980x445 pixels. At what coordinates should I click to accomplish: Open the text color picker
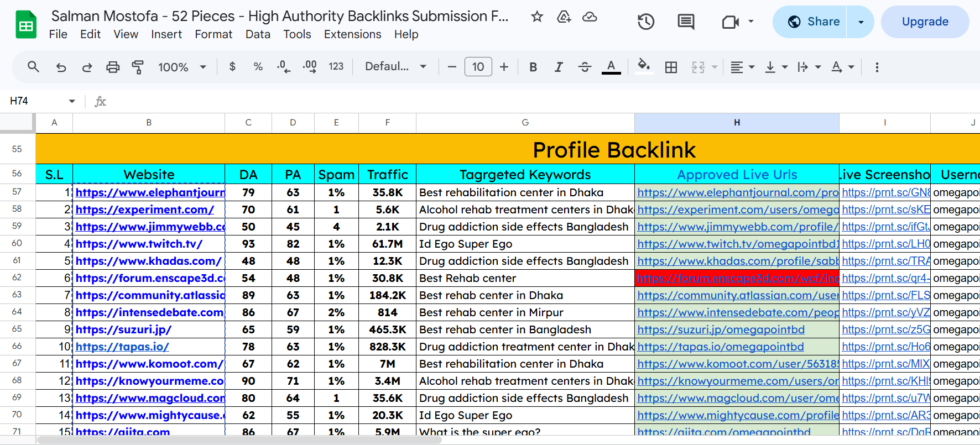[x=611, y=67]
